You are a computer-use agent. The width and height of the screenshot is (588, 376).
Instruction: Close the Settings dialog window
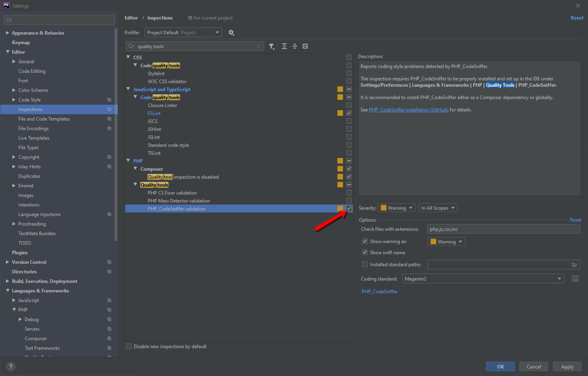coord(578,6)
